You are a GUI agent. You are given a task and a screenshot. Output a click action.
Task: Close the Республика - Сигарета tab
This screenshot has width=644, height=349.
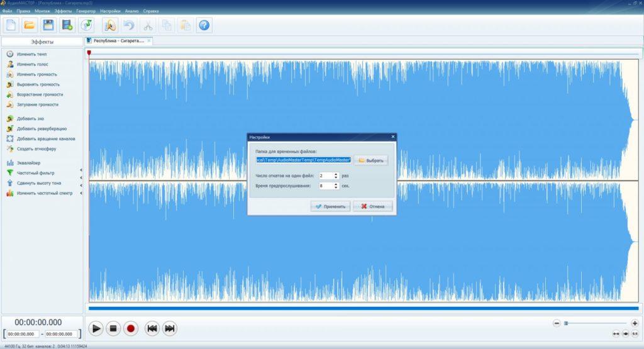[x=149, y=41]
